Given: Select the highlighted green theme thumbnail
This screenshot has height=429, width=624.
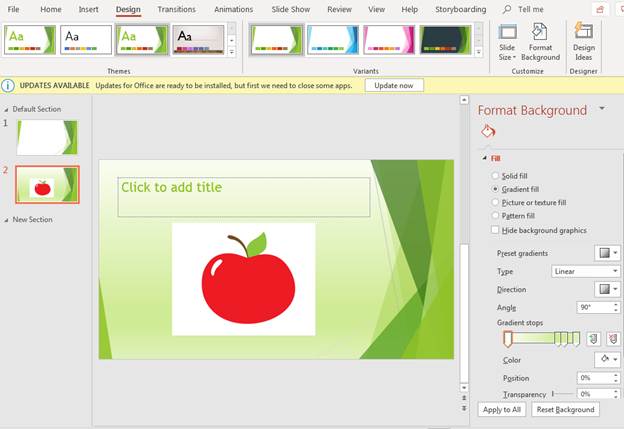Looking at the screenshot, I should pyautogui.click(x=142, y=40).
